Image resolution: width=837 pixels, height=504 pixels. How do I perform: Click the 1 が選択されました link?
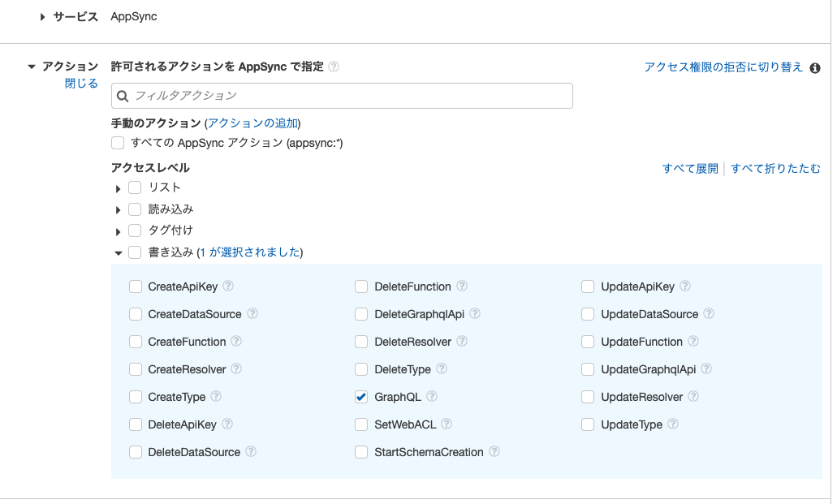(250, 252)
